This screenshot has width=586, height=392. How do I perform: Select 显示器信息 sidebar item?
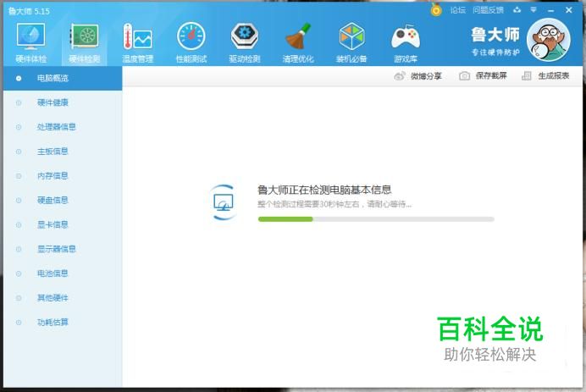click(63, 249)
